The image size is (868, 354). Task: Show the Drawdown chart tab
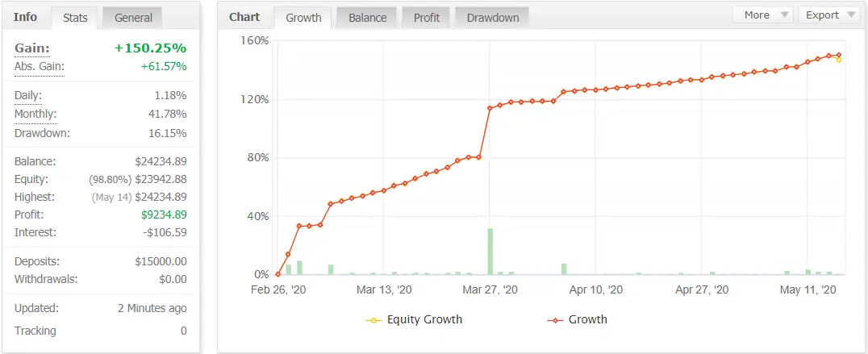[492, 18]
